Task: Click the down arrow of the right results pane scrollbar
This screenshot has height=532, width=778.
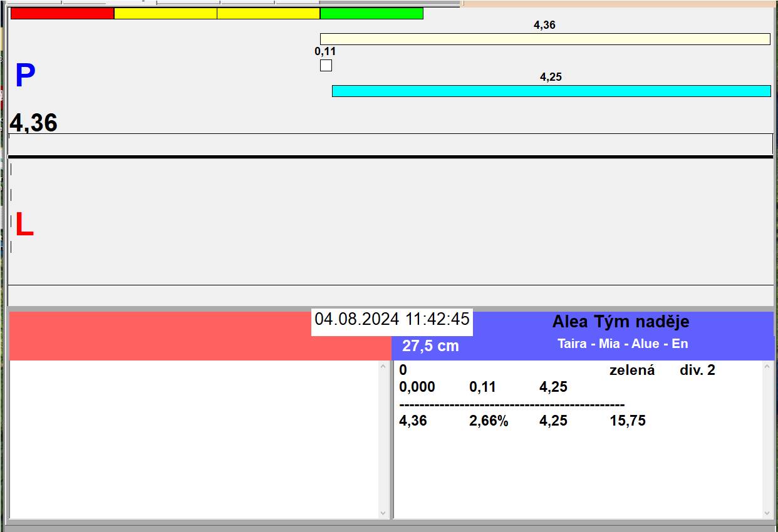Action: pyautogui.click(x=768, y=513)
